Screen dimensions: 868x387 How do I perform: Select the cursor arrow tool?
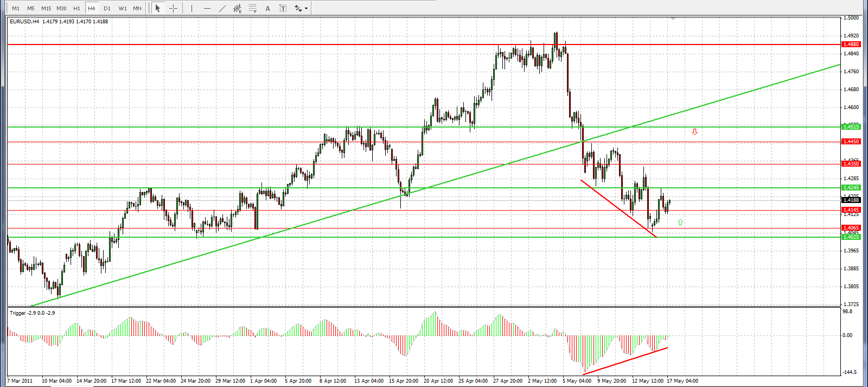158,8
